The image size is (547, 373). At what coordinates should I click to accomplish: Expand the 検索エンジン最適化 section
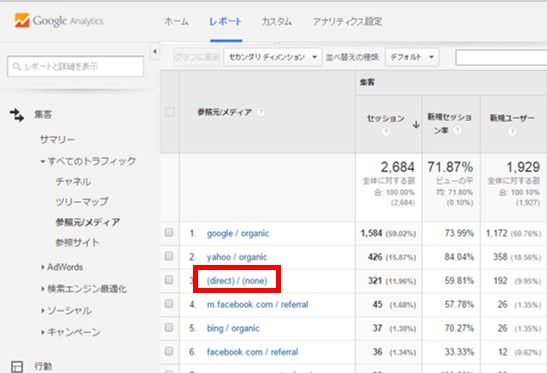click(x=43, y=289)
